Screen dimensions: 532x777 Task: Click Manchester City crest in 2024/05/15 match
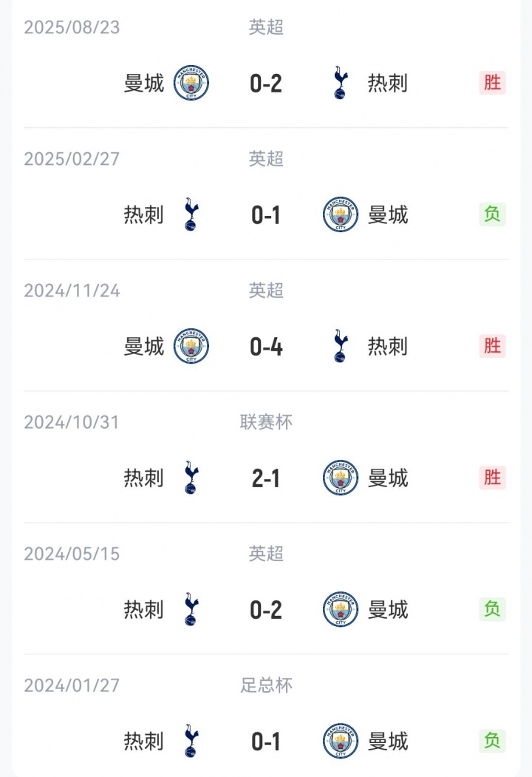coord(341,610)
